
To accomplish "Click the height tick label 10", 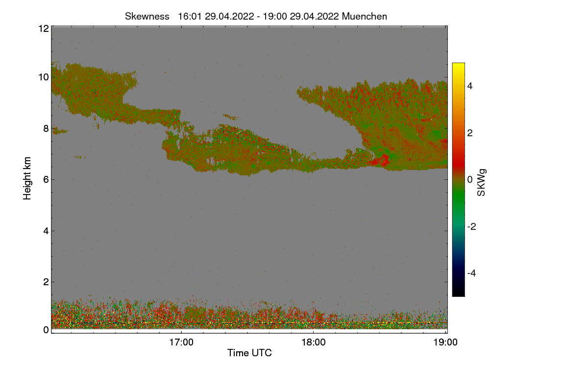I will coord(43,77).
